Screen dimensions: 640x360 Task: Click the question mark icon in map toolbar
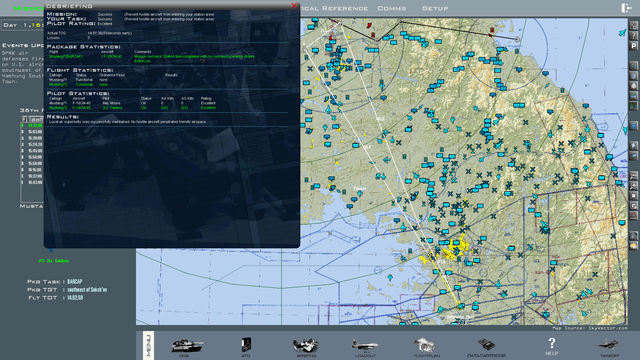click(x=634, y=36)
